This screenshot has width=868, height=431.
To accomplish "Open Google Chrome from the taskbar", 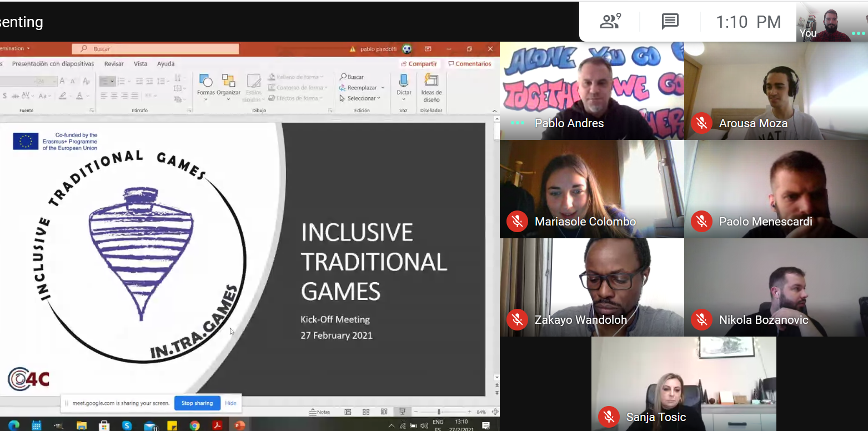I will point(194,425).
